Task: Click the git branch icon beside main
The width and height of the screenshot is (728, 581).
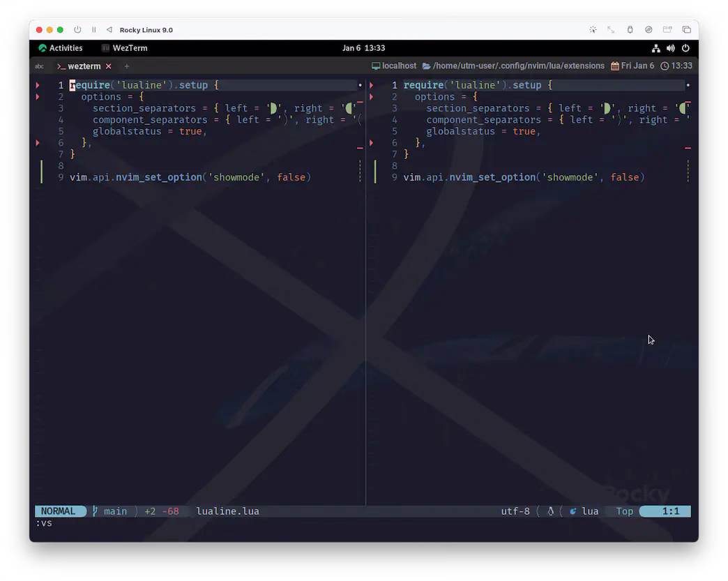Action: pos(95,511)
